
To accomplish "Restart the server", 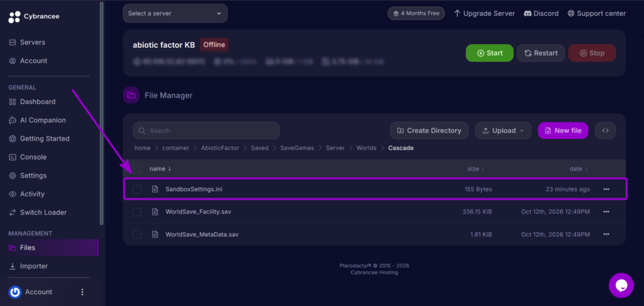I will pyautogui.click(x=540, y=53).
